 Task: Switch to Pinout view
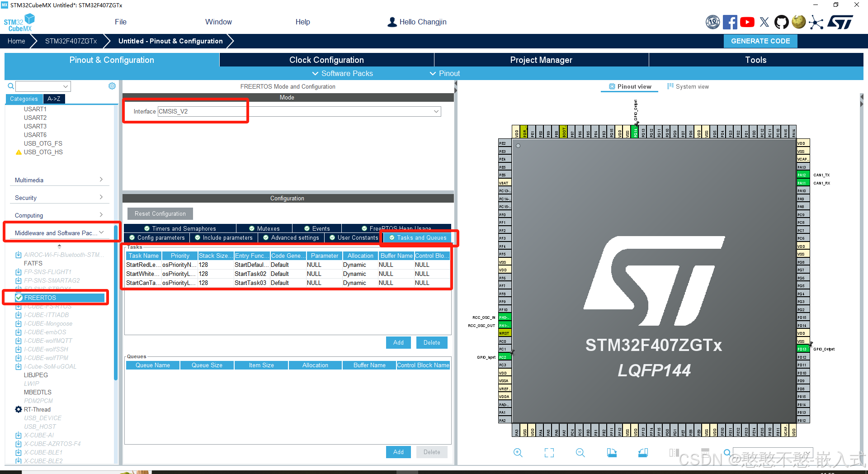click(x=630, y=86)
